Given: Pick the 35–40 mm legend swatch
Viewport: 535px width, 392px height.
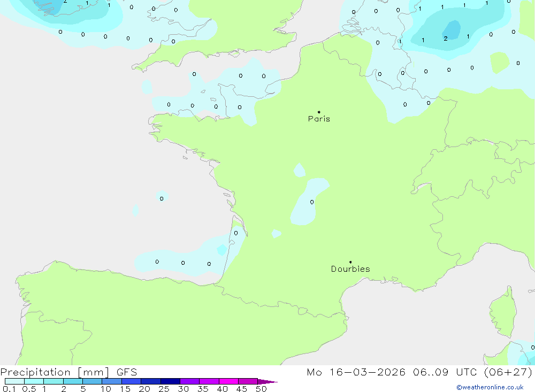Looking at the screenshot, I should click(209, 381).
